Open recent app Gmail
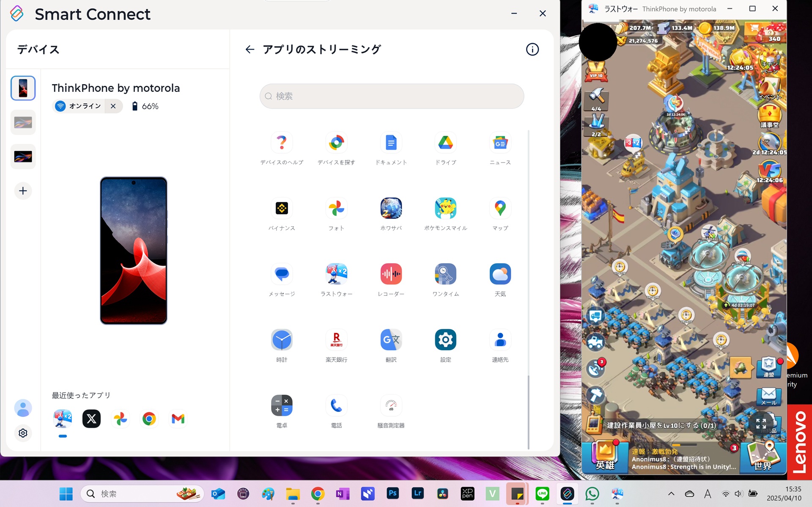 click(178, 419)
